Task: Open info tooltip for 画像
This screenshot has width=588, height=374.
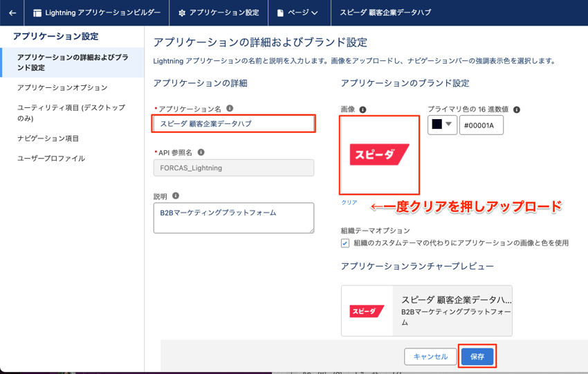Action: point(362,109)
